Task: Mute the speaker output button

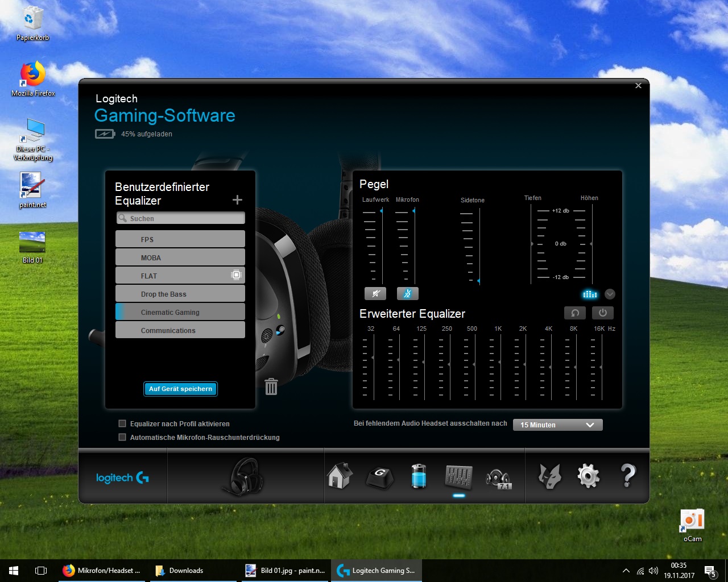Action: click(x=375, y=293)
